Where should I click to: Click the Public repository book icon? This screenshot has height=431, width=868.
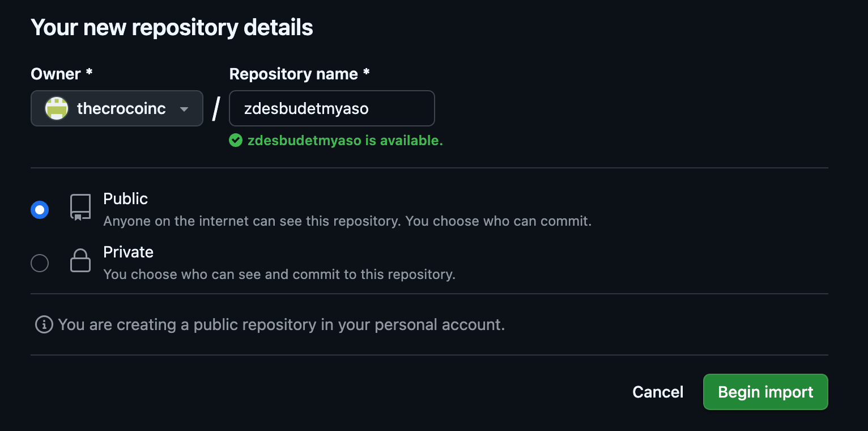[80, 207]
